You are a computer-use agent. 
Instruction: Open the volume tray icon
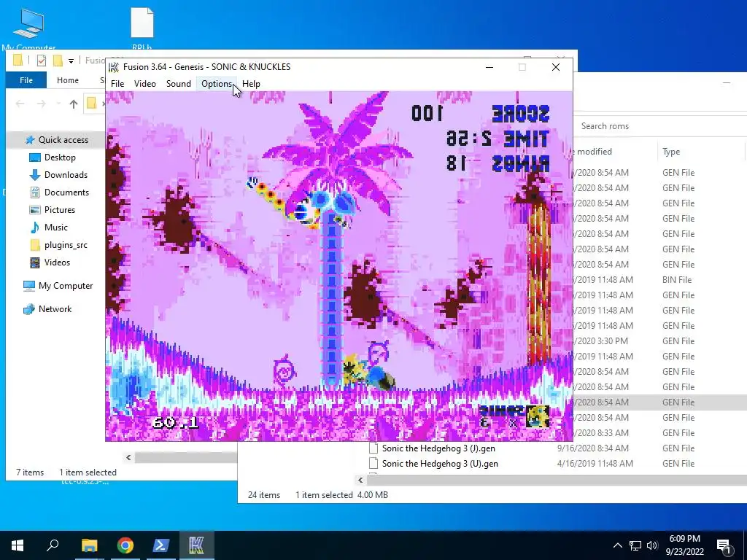pyautogui.click(x=652, y=545)
